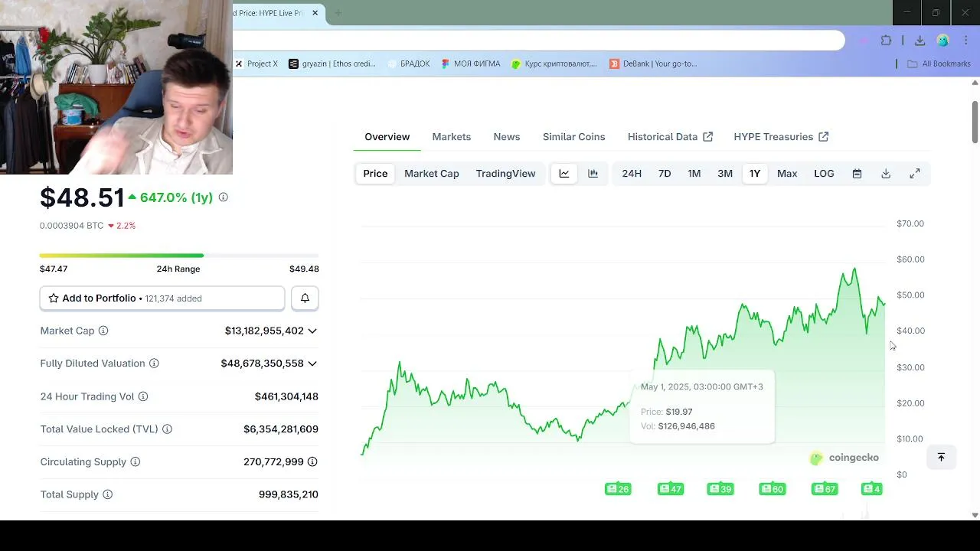980x551 pixels.
Task: Download chart data icon
Action: [x=886, y=174]
